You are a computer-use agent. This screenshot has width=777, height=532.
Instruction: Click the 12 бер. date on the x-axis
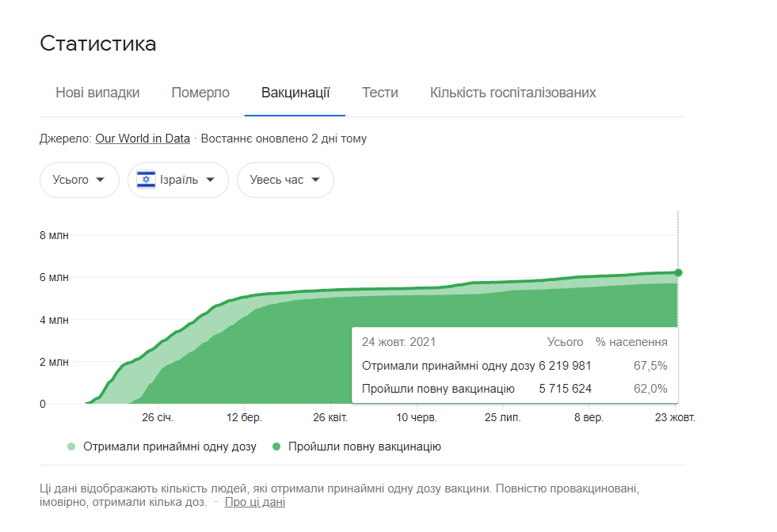244,416
